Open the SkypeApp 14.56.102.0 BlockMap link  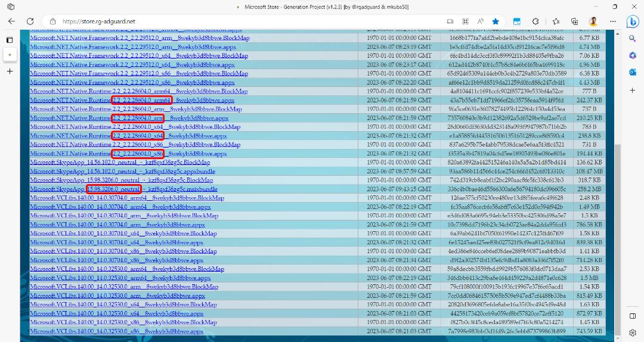(120, 162)
